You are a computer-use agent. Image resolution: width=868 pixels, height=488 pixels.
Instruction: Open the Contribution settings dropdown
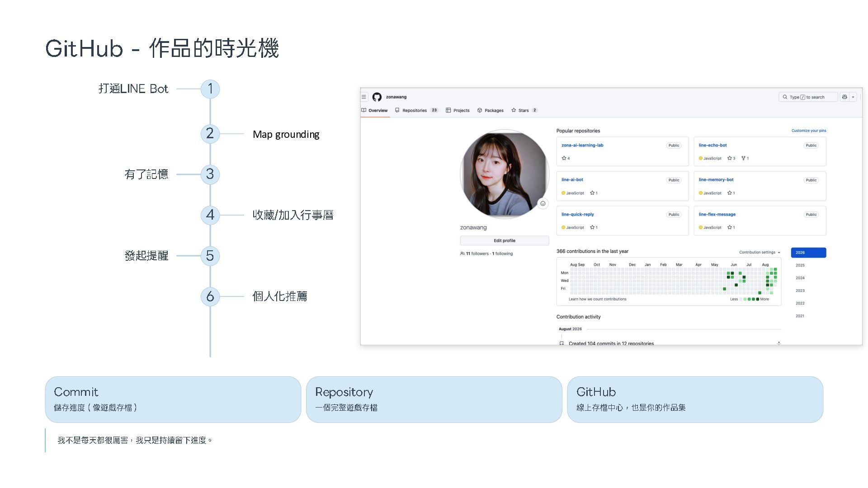pos(760,253)
